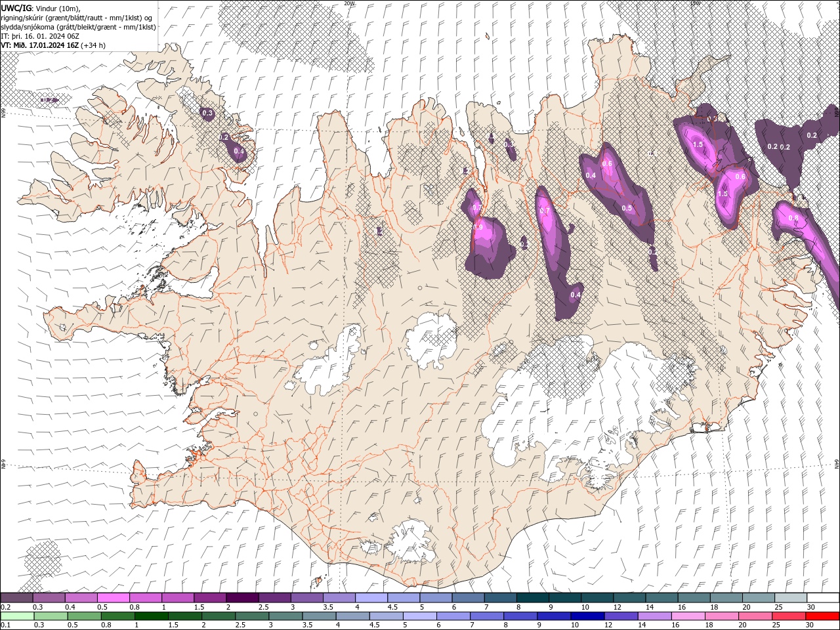Select the violet lower swatch labeled 12
This screenshot has height=630, width=840.
pyautogui.click(x=621, y=616)
